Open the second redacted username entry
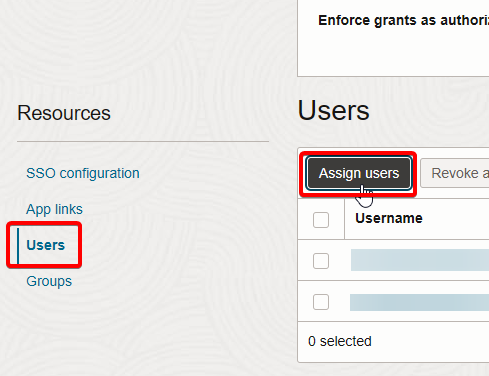Image resolution: width=489 pixels, height=376 pixels. 419,302
